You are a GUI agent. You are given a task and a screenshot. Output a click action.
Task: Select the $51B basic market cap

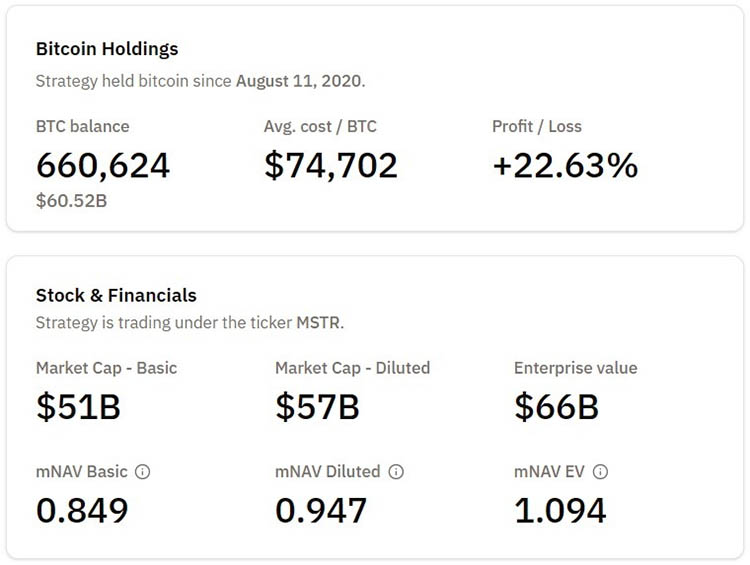click(78, 406)
